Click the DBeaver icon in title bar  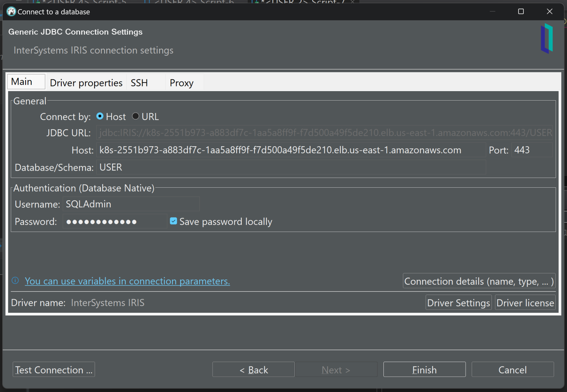pyautogui.click(x=11, y=12)
